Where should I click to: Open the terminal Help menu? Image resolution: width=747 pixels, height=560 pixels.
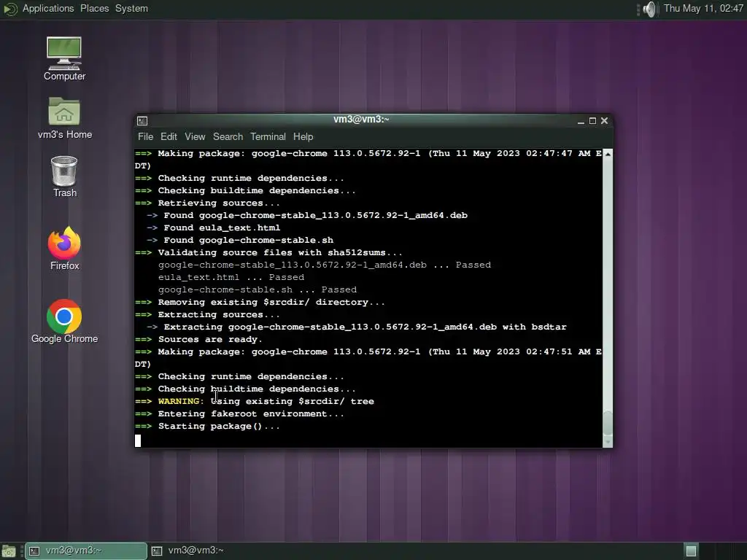click(x=303, y=136)
